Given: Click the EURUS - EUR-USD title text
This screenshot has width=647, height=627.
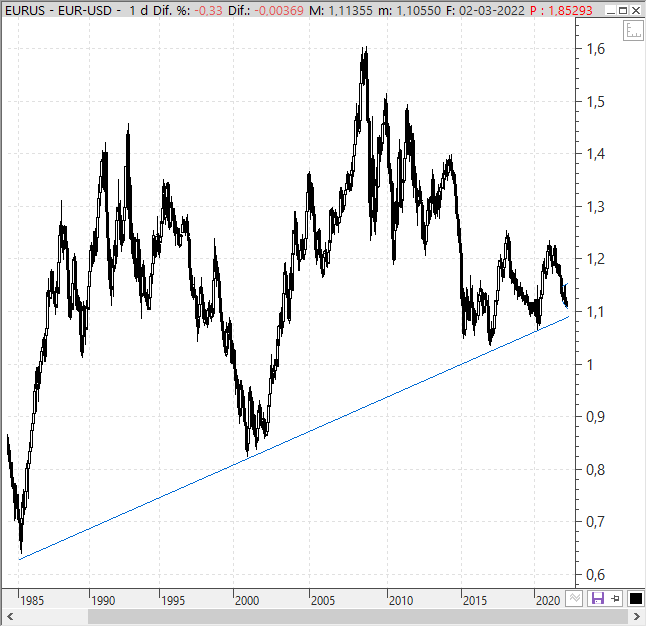Looking at the screenshot, I should (58, 10).
